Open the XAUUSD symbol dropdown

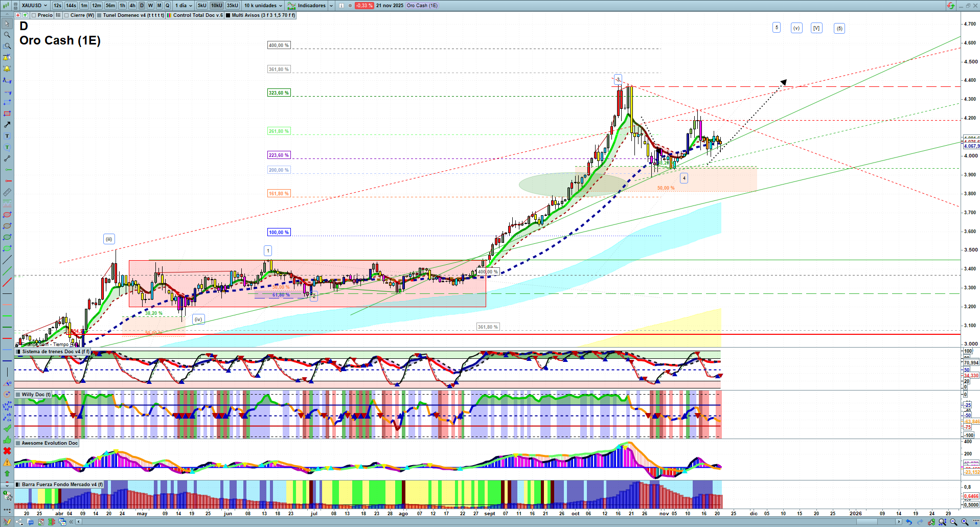[x=34, y=6]
